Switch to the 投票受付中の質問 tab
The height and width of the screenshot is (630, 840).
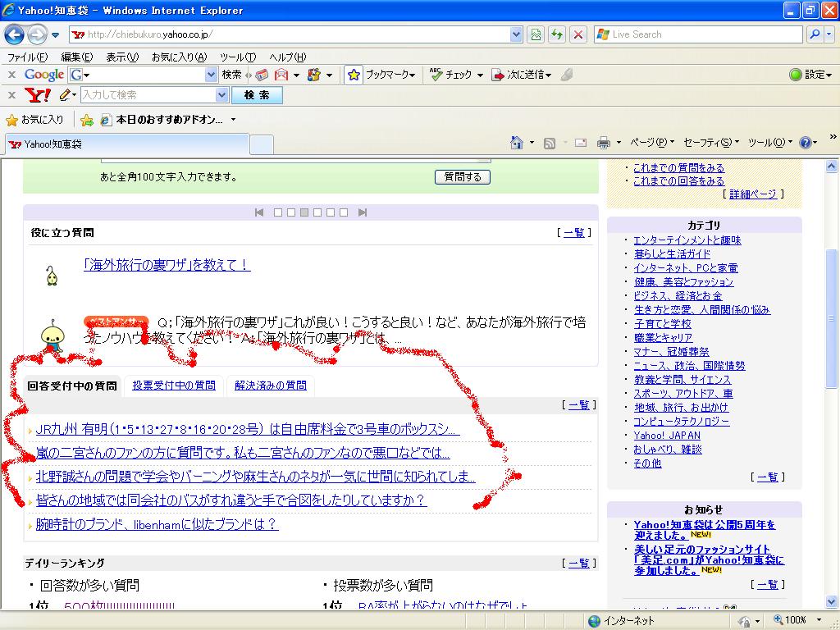[x=174, y=386]
